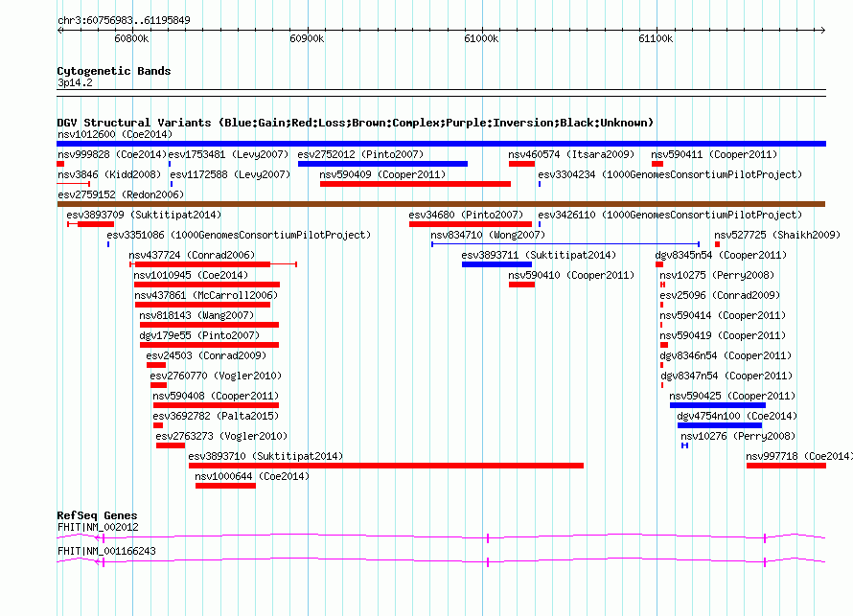Open esv3304234 1000GenomesConsortiumPilotProject variant
Viewport: 853px width, 616px height.
(x=670, y=174)
